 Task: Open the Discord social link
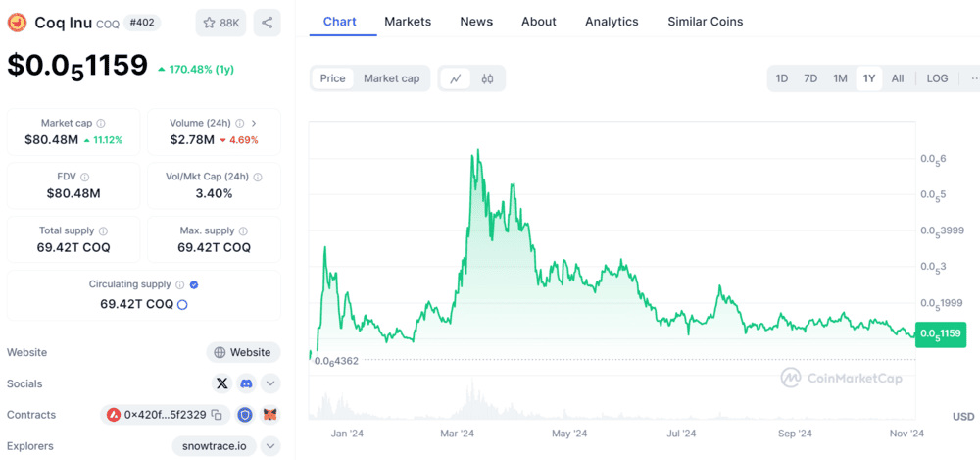click(247, 383)
